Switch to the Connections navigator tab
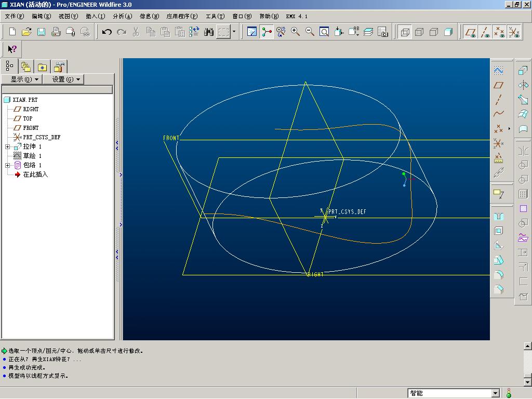The height and width of the screenshot is (399, 532). pos(59,66)
